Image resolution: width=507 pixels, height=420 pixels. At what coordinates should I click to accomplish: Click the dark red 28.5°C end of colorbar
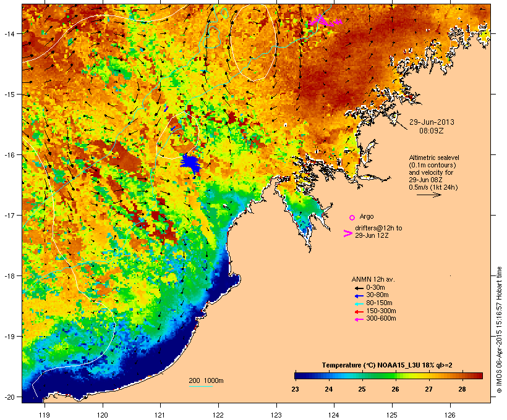[x=480, y=376]
